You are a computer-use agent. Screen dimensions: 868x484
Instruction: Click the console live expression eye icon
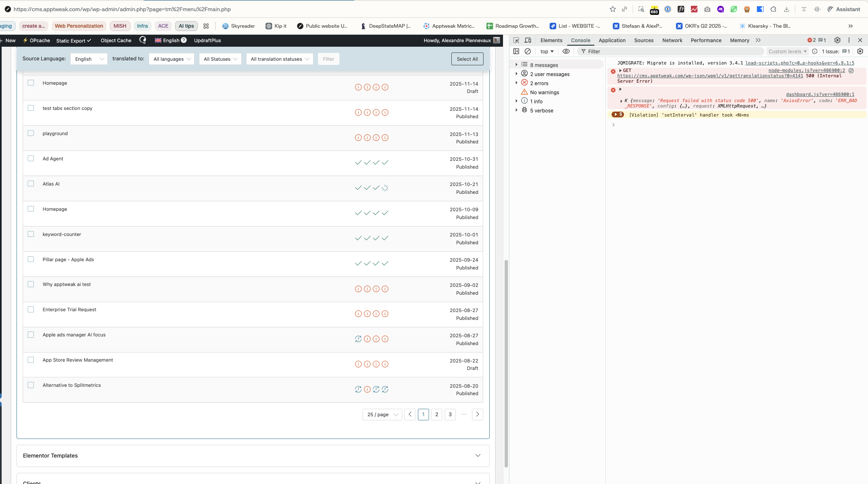pyautogui.click(x=566, y=51)
